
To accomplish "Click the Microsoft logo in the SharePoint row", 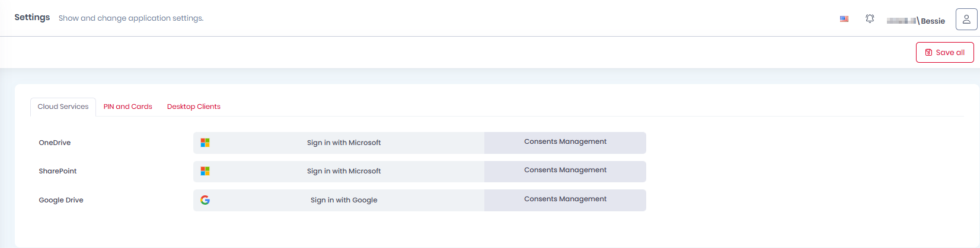I will pyautogui.click(x=205, y=171).
